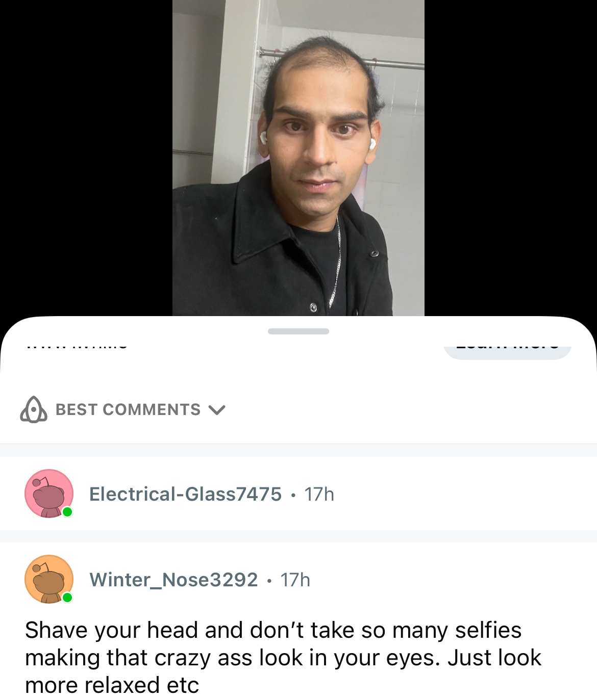Collapse the 'Shave your head' comment text
This screenshot has width=597, height=700.
[283, 658]
